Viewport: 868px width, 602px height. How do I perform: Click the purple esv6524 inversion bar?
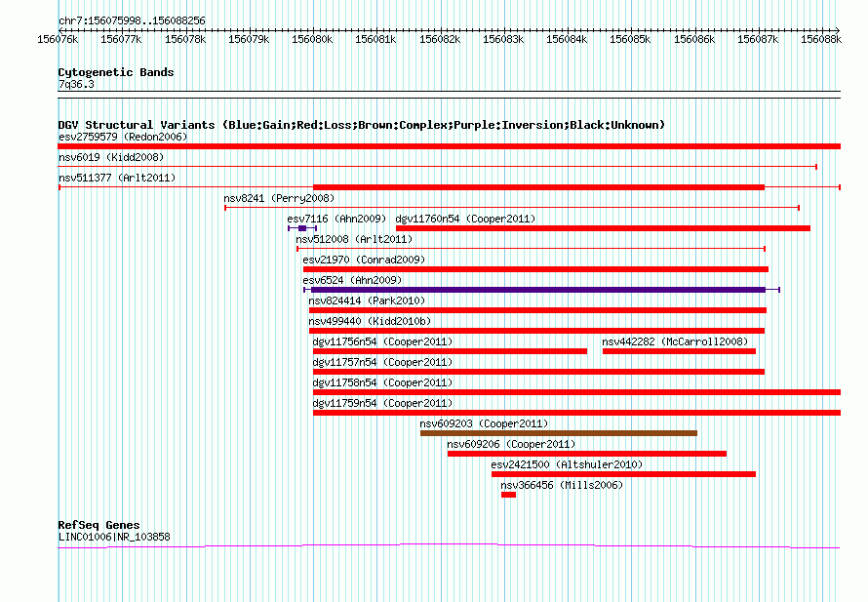pyautogui.click(x=538, y=290)
